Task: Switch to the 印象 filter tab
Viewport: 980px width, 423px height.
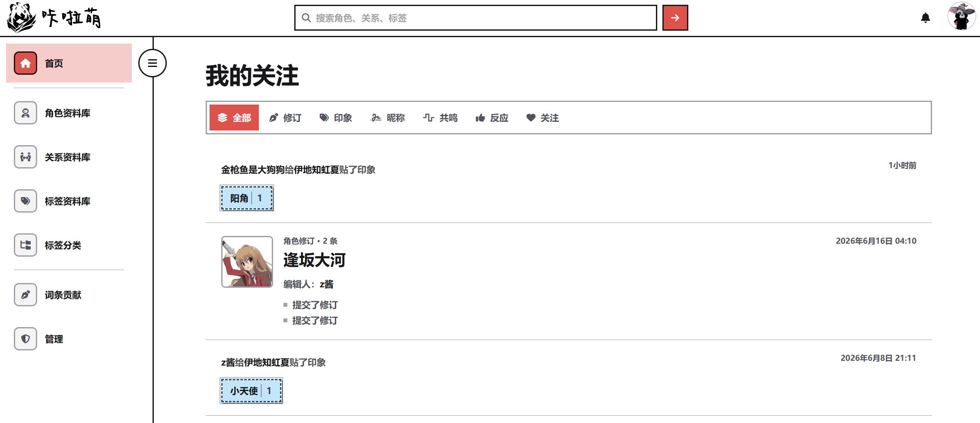Action: pyautogui.click(x=336, y=118)
